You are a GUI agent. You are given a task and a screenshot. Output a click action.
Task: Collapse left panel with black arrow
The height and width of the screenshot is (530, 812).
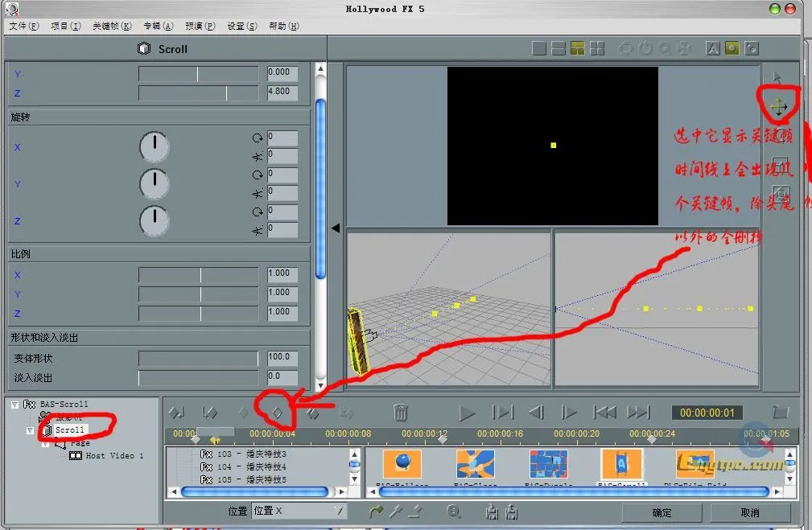coord(336,228)
